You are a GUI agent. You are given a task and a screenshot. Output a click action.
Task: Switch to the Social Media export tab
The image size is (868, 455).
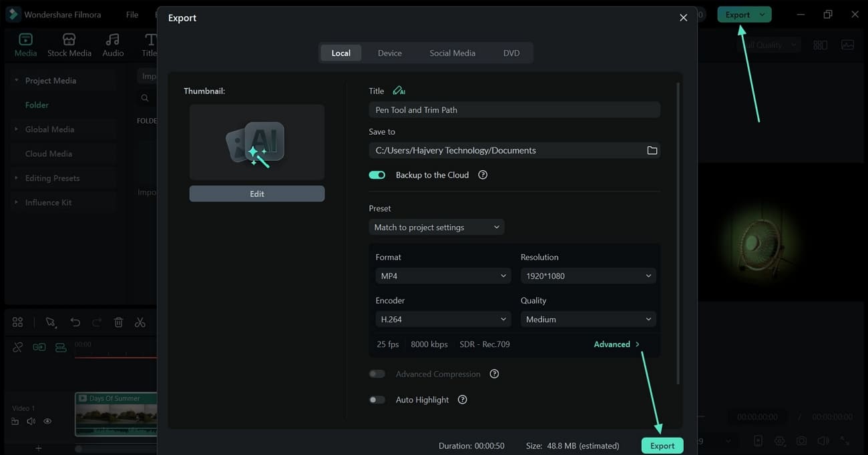click(452, 53)
